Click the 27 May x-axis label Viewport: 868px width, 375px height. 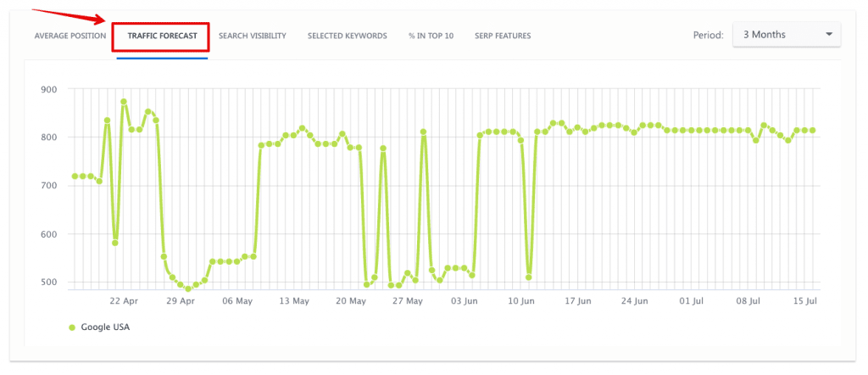[x=408, y=301]
